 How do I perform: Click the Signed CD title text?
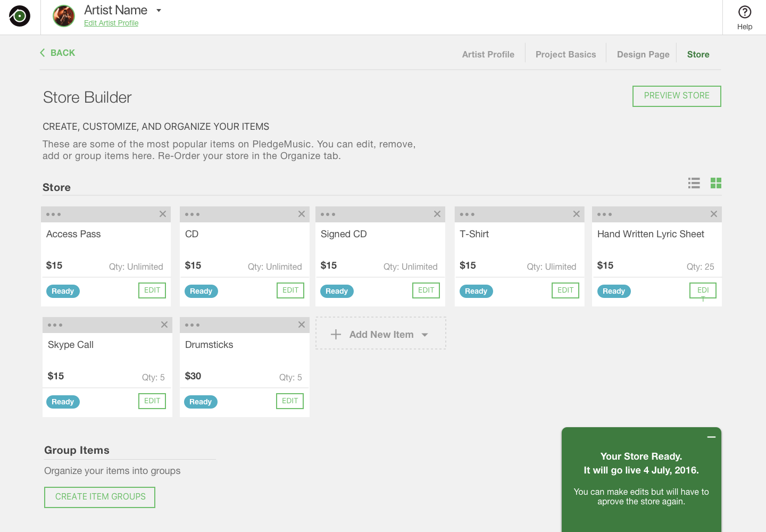[x=344, y=234]
